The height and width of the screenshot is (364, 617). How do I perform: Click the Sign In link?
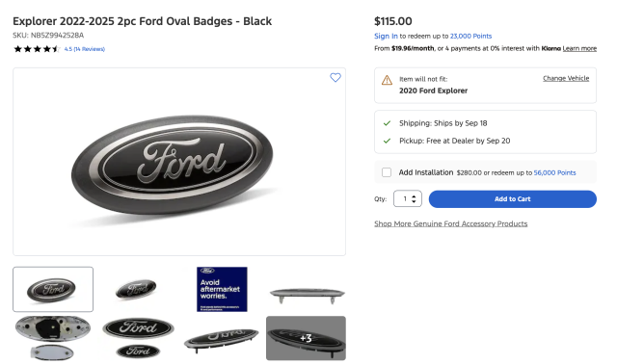point(386,37)
